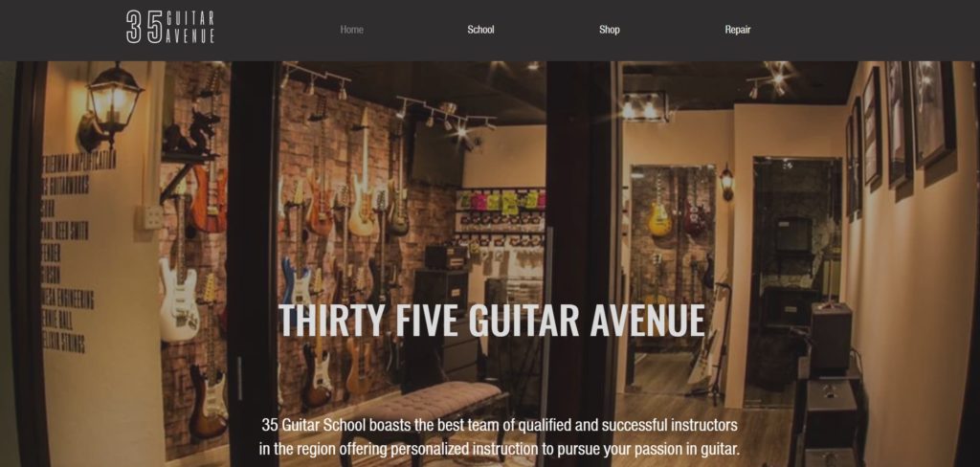Click the 'Paul Reed Smith' wall lettering
Screen dimensions: 980x467
[x=65, y=230]
